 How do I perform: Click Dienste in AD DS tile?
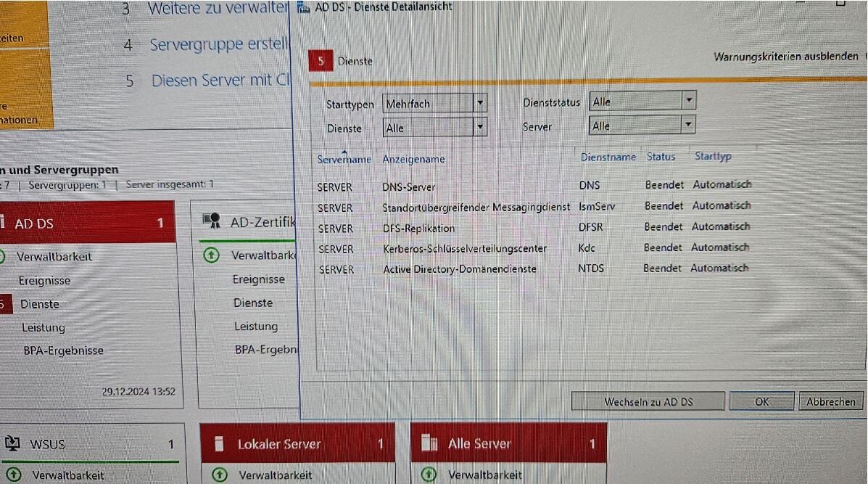[x=39, y=304]
